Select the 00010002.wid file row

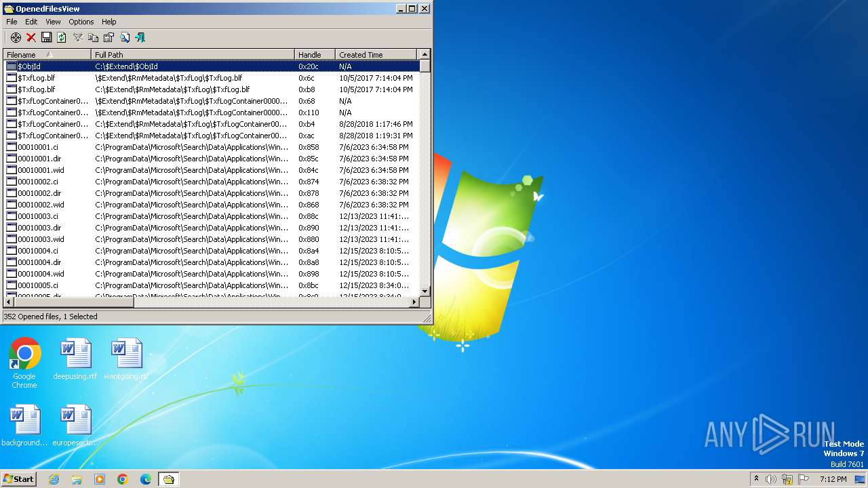pyautogui.click(x=212, y=205)
